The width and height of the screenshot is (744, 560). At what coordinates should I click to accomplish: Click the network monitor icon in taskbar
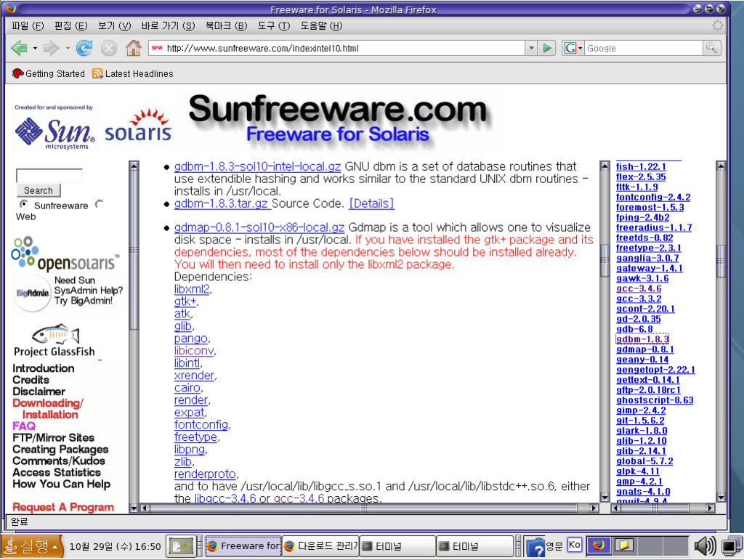[x=732, y=546]
